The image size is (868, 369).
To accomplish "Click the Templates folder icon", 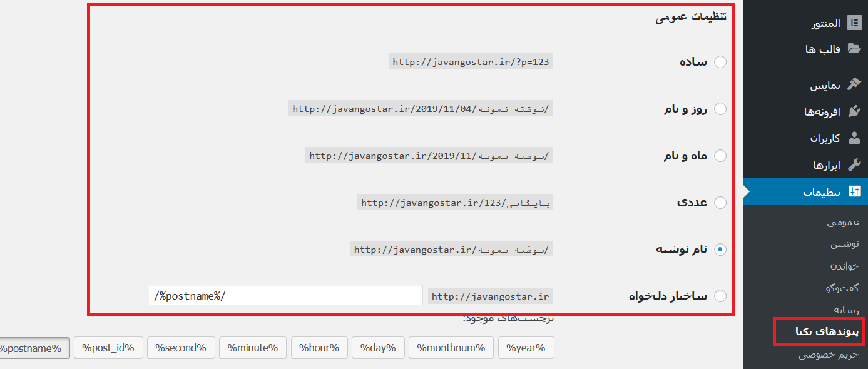I will (854, 49).
